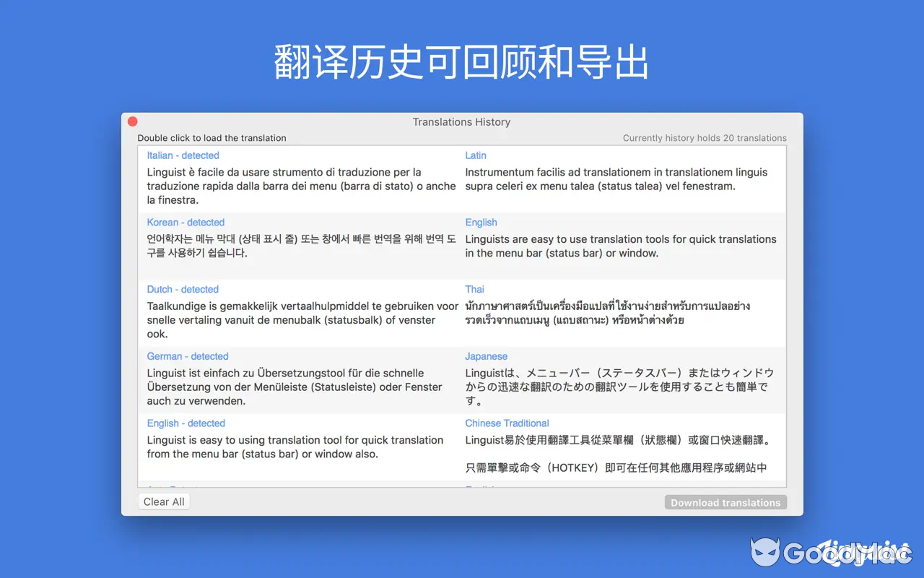Image resolution: width=924 pixels, height=578 pixels.
Task: Select the "Italian - detected" language label
Action: 183,155
